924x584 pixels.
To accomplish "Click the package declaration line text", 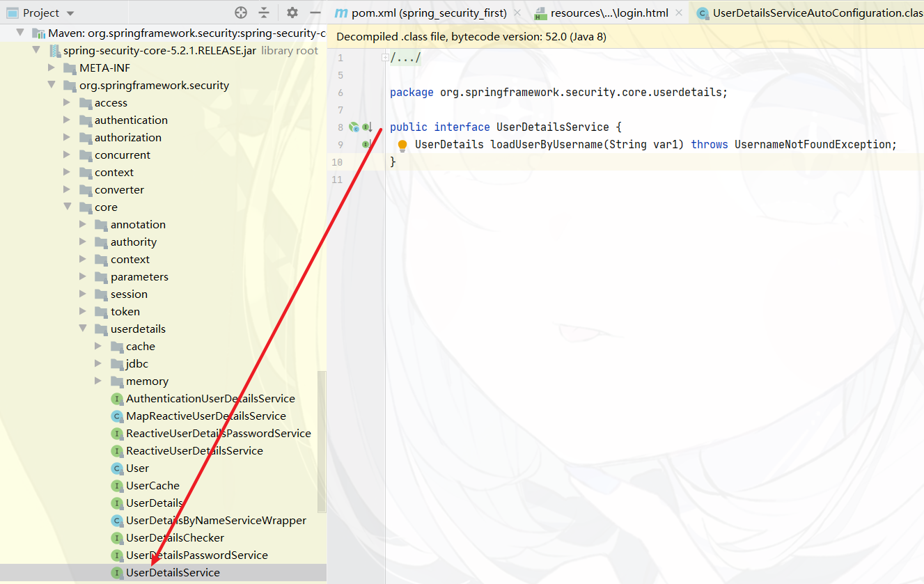I will 558,93.
